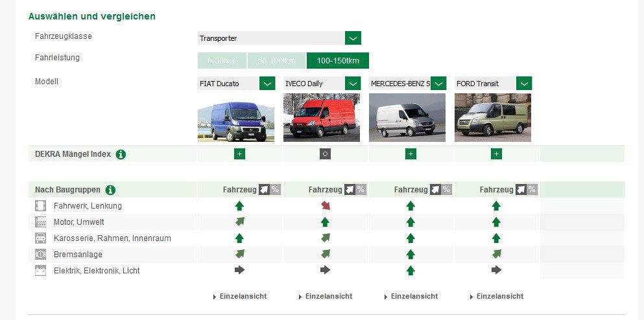Click MERCEDES-BENZ up arrow in Elektrik row

[411, 271]
